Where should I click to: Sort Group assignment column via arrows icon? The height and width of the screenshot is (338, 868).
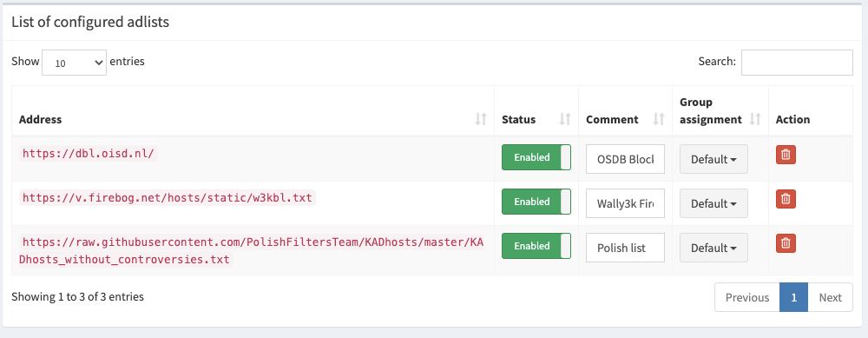(x=755, y=119)
